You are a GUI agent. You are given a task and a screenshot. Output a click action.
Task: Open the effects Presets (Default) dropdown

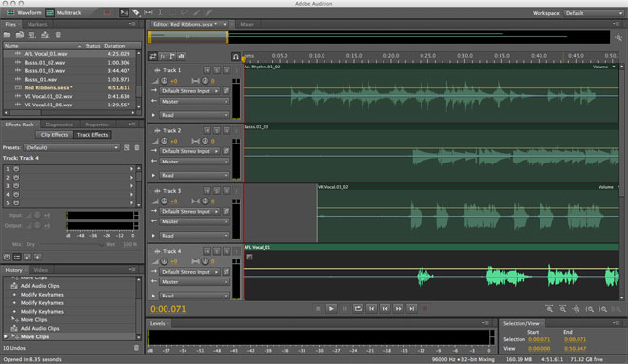pos(71,147)
